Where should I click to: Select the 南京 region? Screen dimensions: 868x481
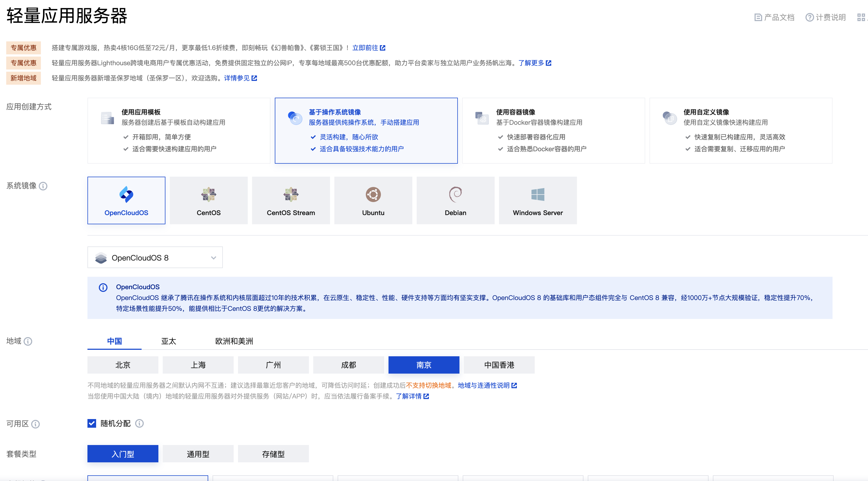pyautogui.click(x=423, y=365)
